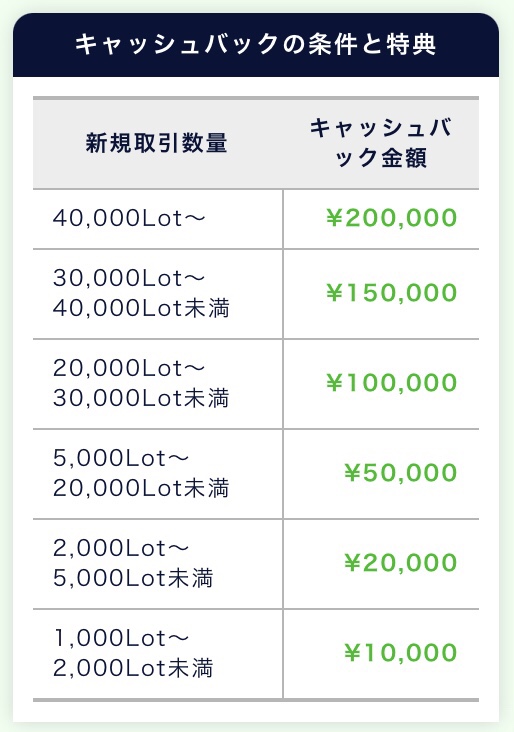The image size is (514, 732).
Task: Click the 40,000Lot〜 row label
Action: (129, 218)
